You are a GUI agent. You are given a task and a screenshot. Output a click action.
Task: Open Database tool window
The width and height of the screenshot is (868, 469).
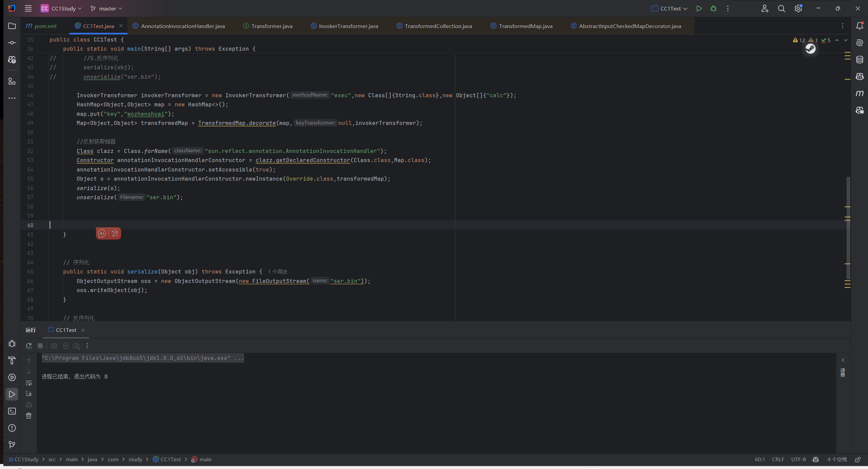860,60
